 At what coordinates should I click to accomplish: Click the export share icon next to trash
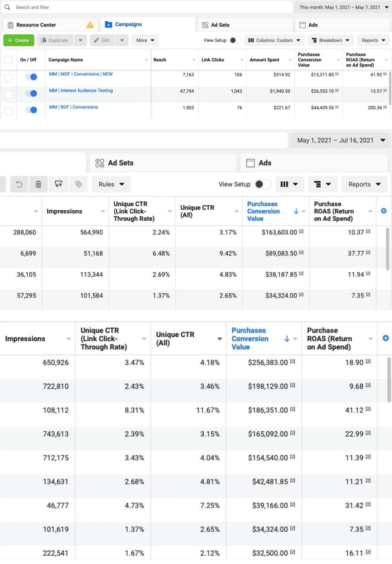point(58,184)
